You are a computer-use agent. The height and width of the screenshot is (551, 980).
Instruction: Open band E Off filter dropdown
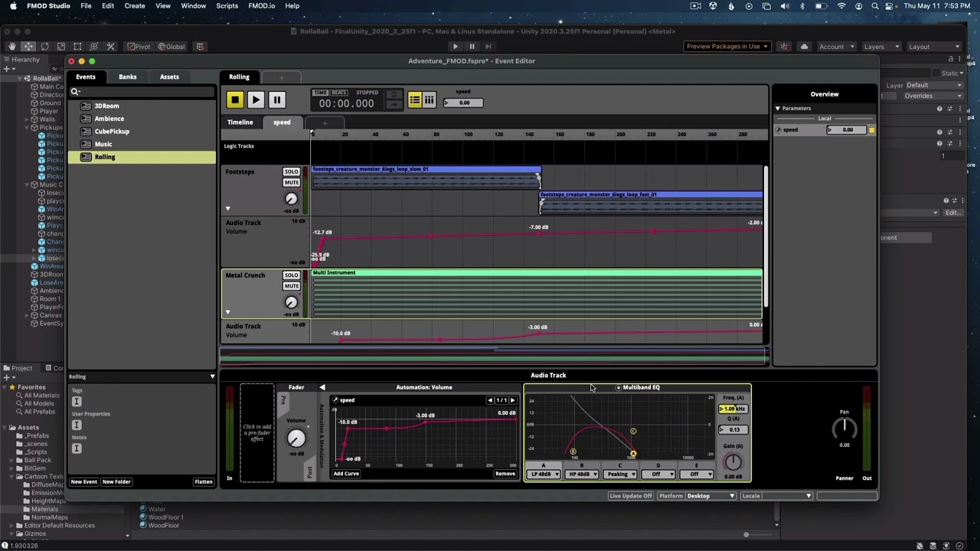point(696,474)
